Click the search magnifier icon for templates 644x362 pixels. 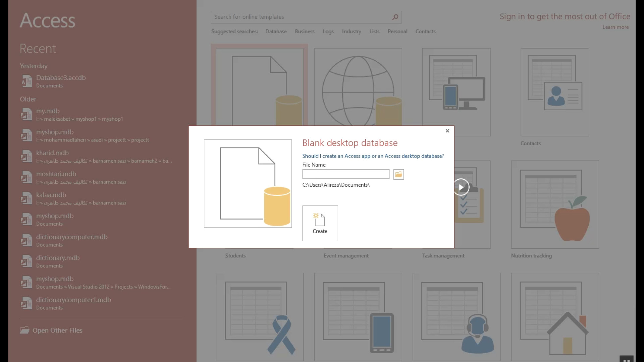395,17
